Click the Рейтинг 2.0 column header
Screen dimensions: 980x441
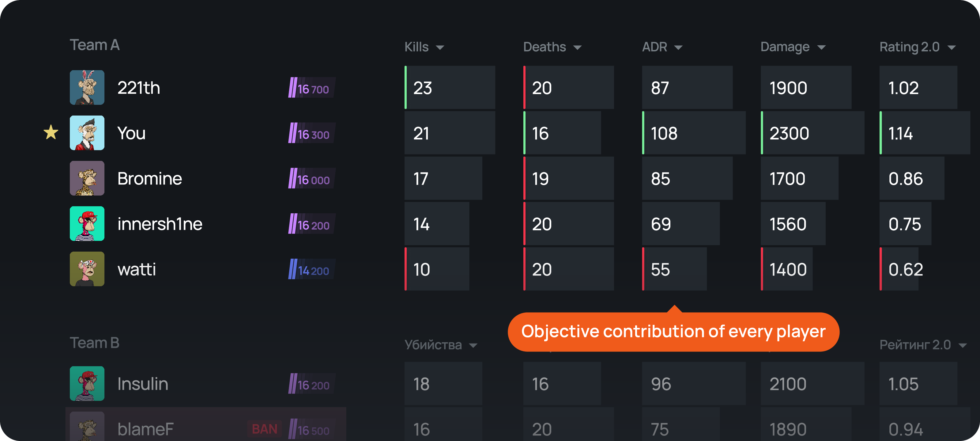point(922,345)
